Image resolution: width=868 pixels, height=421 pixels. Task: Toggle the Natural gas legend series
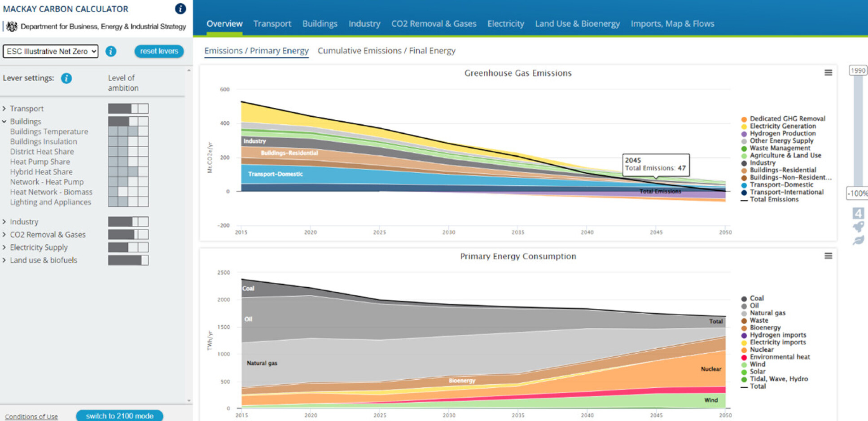coord(767,313)
